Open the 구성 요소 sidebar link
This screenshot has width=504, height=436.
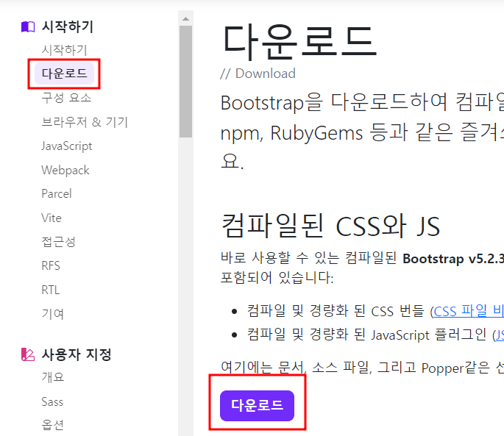coord(66,98)
